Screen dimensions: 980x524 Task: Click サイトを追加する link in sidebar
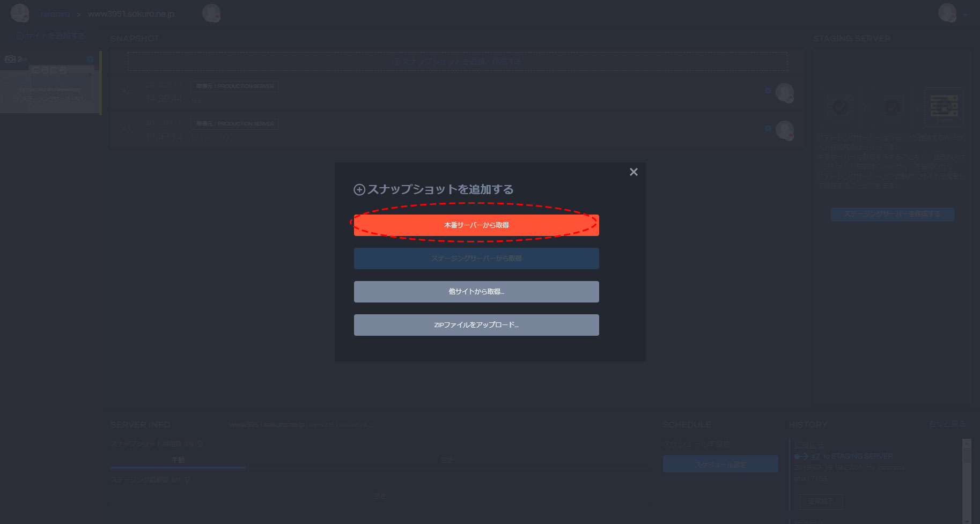[51, 36]
